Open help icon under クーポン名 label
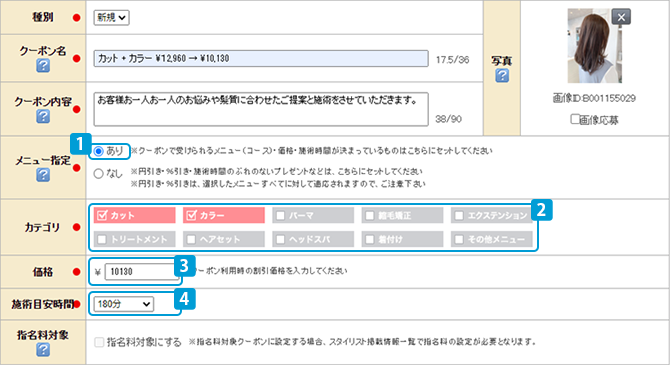The image size is (670, 365). 43,65
